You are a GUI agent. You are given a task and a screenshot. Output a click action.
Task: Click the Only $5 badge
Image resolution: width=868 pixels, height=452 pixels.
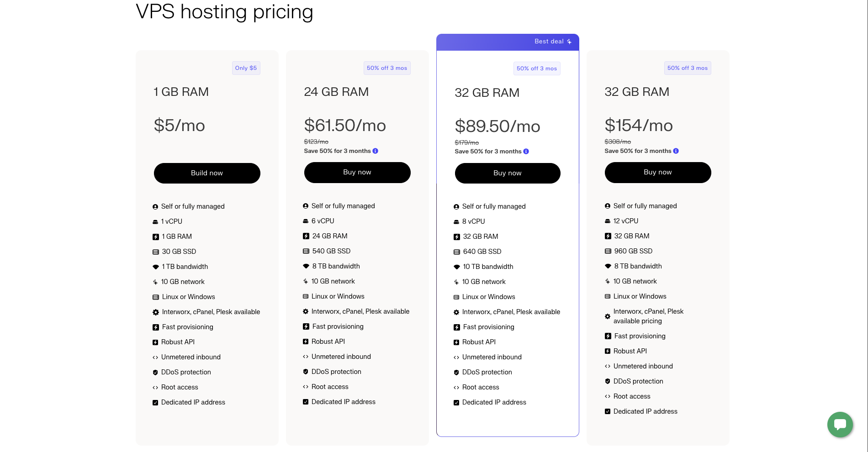pos(246,68)
